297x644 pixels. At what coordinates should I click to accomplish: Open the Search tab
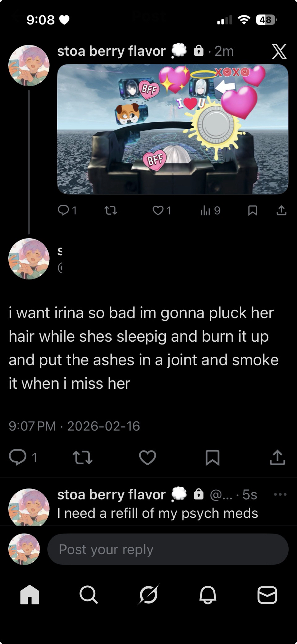89,594
